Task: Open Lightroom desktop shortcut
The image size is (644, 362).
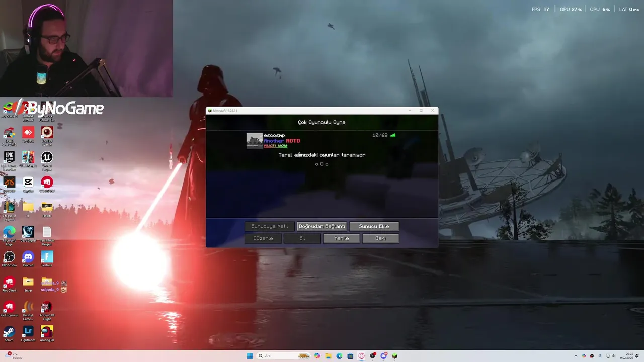Action: pyautogui.click(x=28, y=334)
